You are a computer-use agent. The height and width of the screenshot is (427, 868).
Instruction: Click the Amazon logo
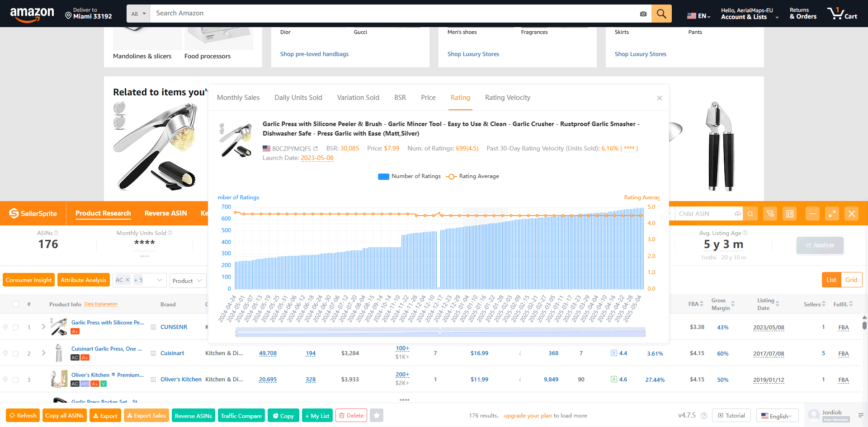click(x=32, y=14)
